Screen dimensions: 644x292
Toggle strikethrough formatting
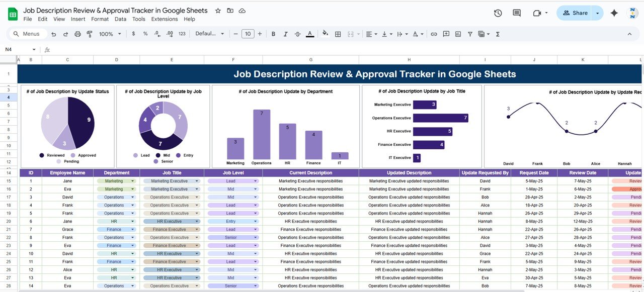pyautogui.click(x=298, y=34)
